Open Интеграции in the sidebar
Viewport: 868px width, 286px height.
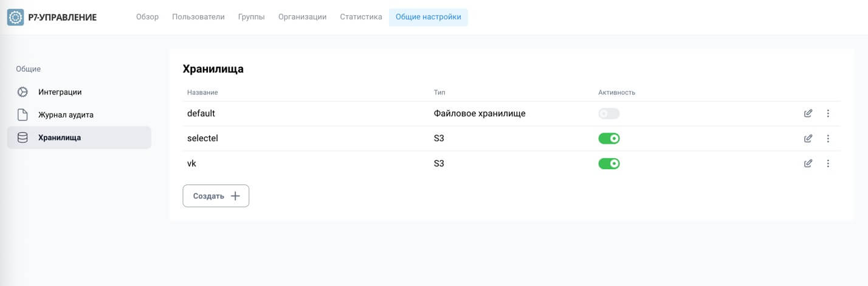tap(79, 92)
